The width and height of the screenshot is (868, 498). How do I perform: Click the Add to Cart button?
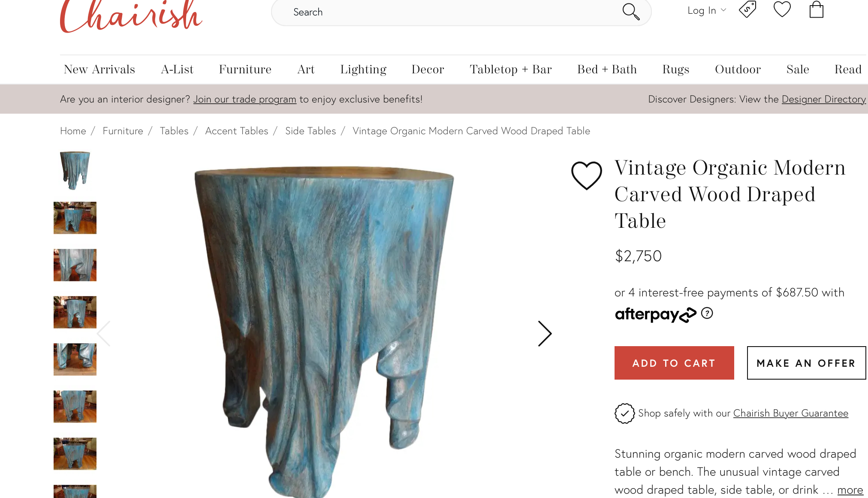click(x=674, y=363)
